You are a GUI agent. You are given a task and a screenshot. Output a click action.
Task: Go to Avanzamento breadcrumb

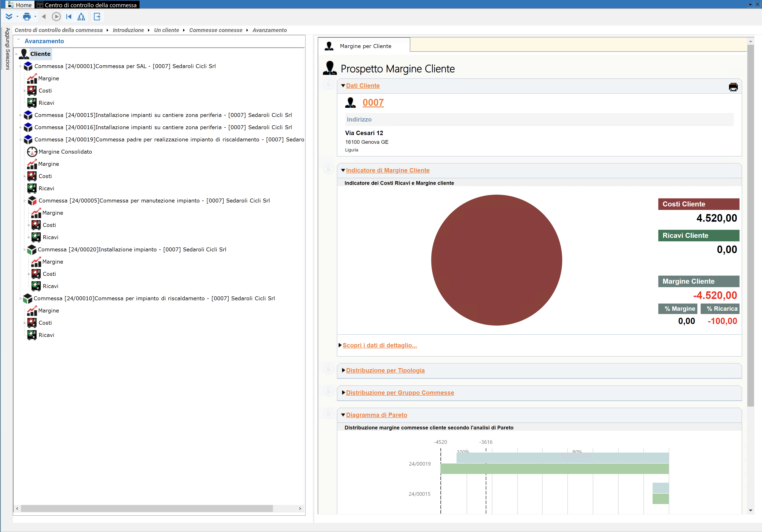tap(269, 30)
